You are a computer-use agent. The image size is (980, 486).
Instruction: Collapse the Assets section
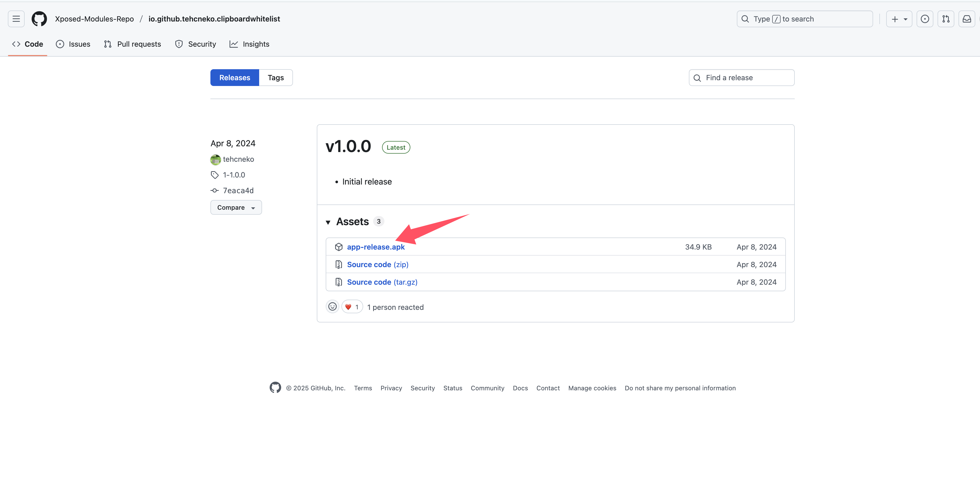328,222
